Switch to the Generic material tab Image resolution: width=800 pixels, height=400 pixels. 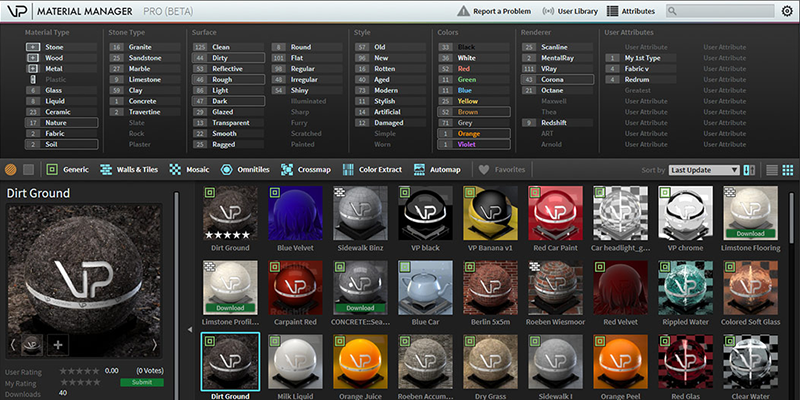point(67,169)
